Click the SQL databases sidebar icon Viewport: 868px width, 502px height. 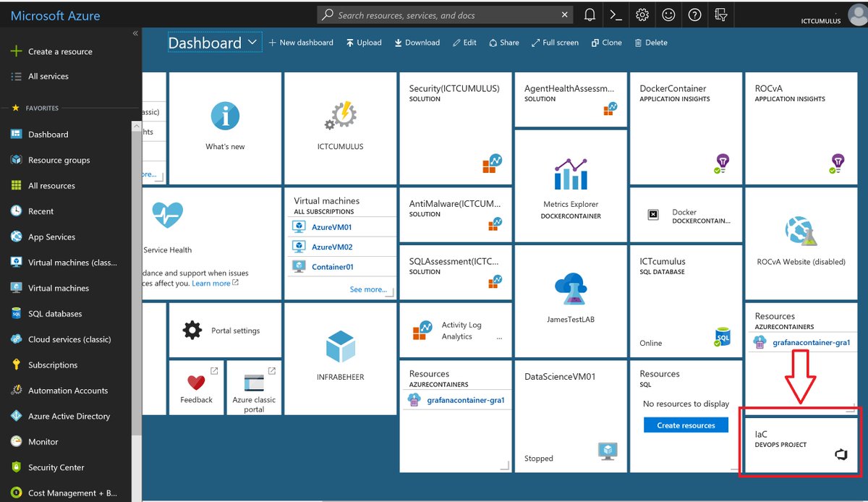click(x=16, y=314)
